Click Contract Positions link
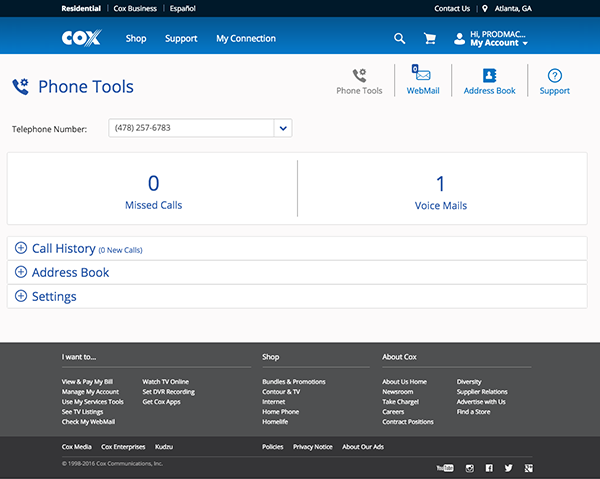 coord(408,422)
